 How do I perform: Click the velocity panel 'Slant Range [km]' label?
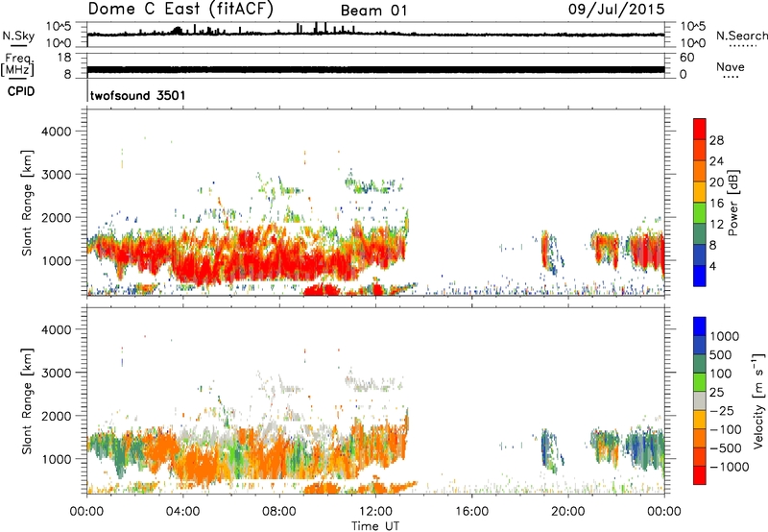click(27, 401)
